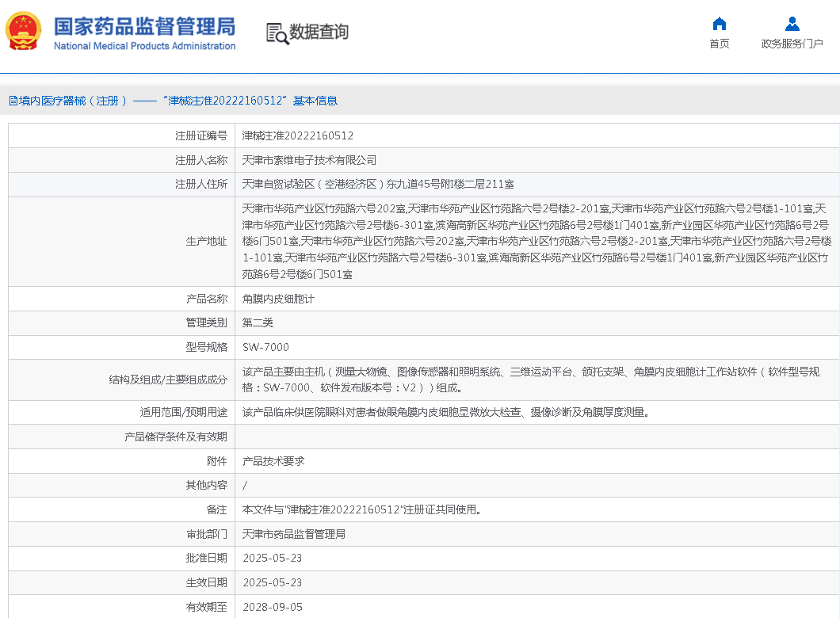The width and height of the screenshot is (840, 618).
Task: Click the 备注 label
Action: point(216,509)
